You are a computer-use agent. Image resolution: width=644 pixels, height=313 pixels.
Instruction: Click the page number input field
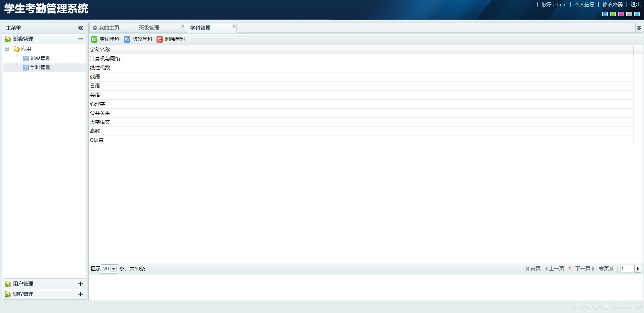click(x=627, y=269)
